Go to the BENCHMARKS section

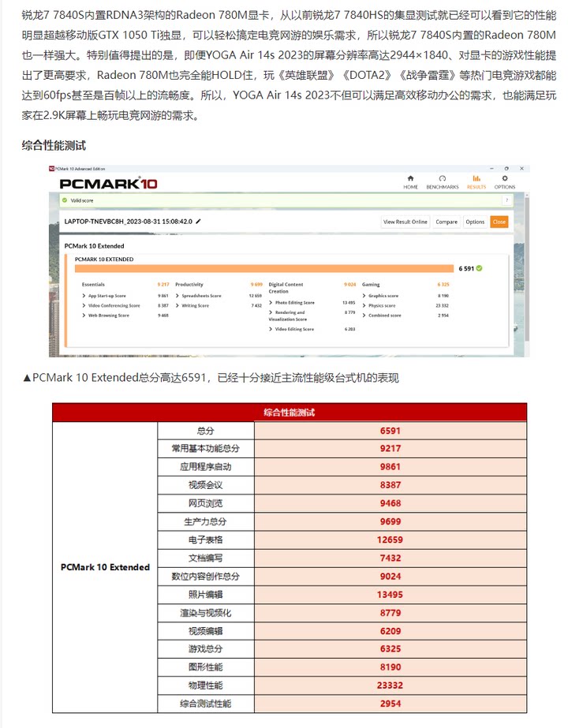pos(442,182)
